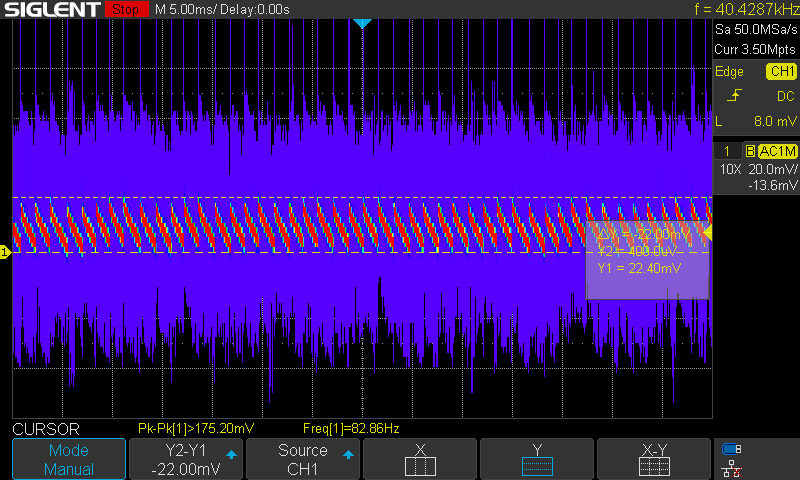
Task: Toggle the red Stop run state indicator
Action: pyautogui.click(x=125, y=10)
